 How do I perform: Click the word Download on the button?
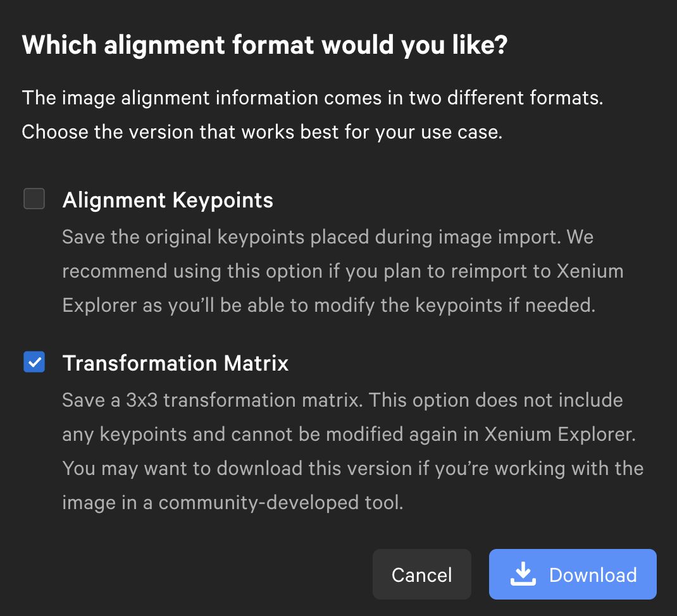[593, 575]
